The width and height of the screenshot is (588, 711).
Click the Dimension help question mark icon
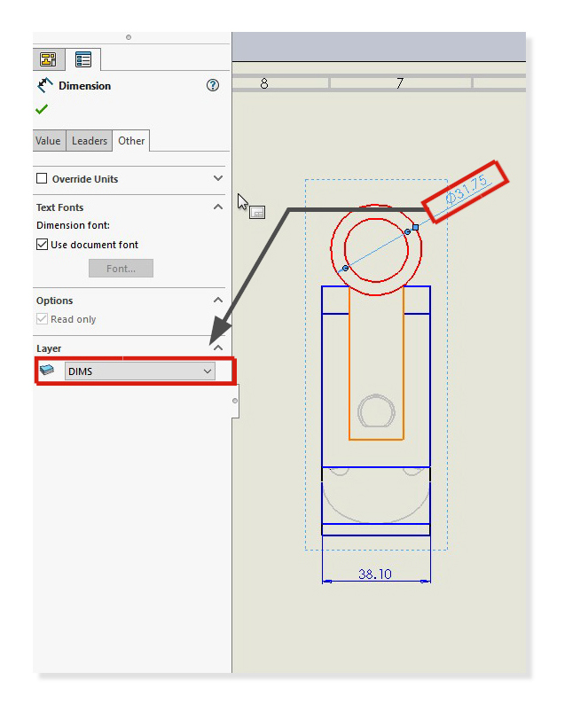[212, 86]
